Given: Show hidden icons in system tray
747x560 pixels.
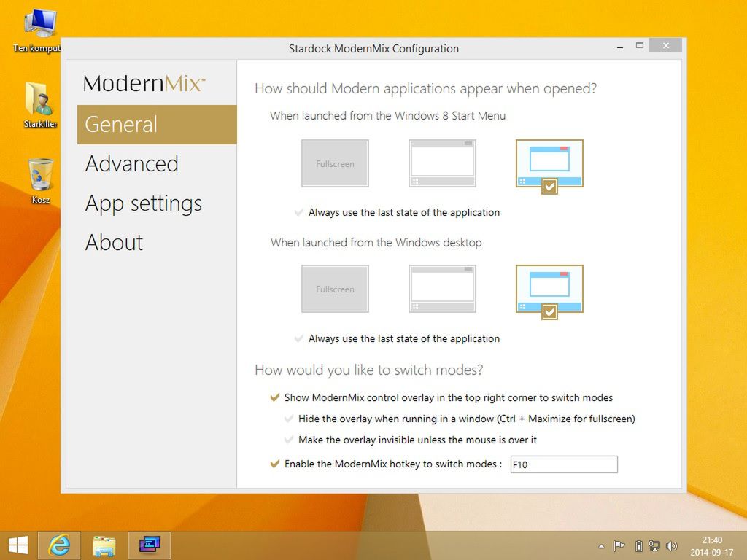Looking at the screenshot, I should 602,546.
